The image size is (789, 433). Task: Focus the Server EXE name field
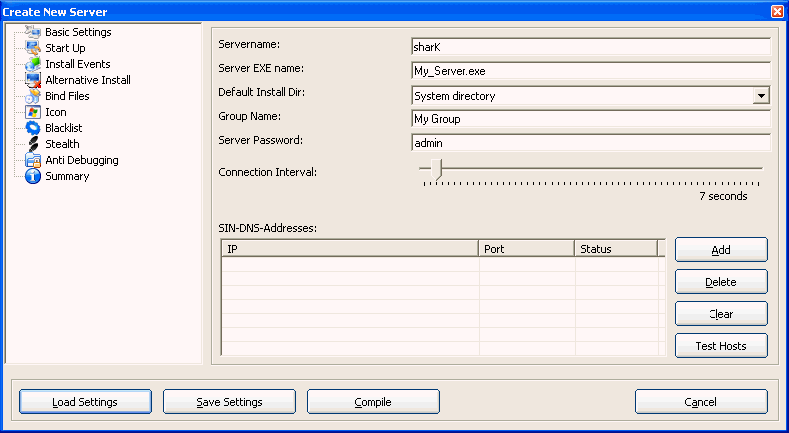click(590, 70)
